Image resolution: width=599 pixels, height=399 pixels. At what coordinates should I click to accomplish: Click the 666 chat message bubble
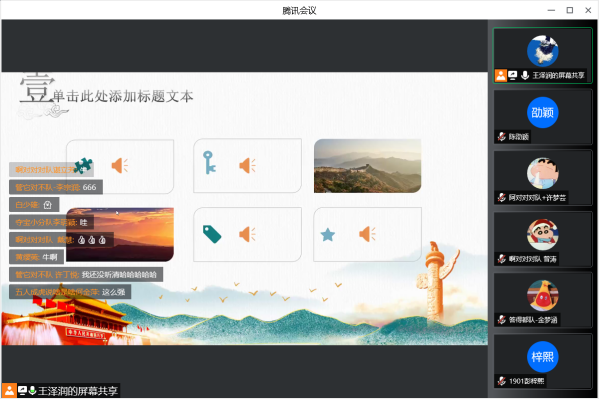pyautogui.click(x=56, y=187)
